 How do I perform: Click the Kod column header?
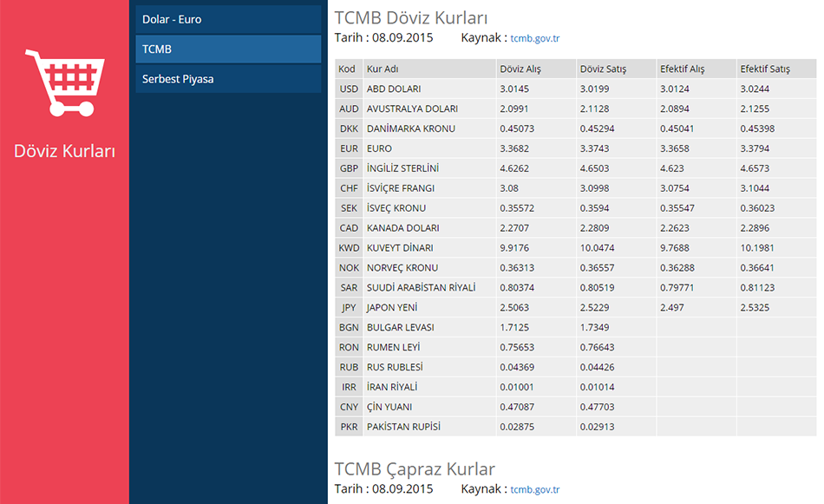347,69
